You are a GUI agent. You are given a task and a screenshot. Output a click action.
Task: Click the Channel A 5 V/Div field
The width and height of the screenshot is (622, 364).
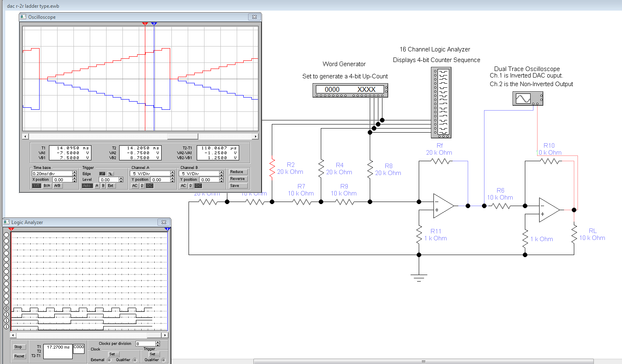(150, 173)
